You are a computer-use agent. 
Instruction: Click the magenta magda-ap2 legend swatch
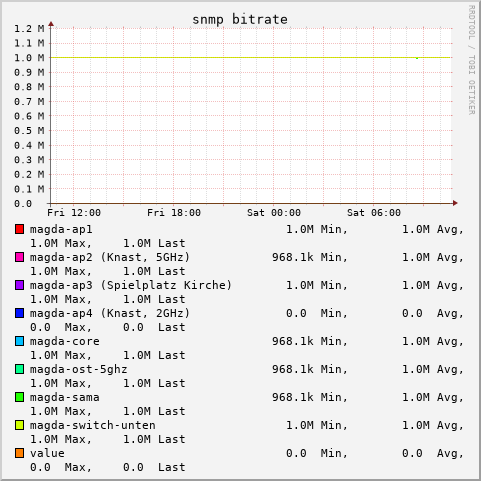coord(19,257)
